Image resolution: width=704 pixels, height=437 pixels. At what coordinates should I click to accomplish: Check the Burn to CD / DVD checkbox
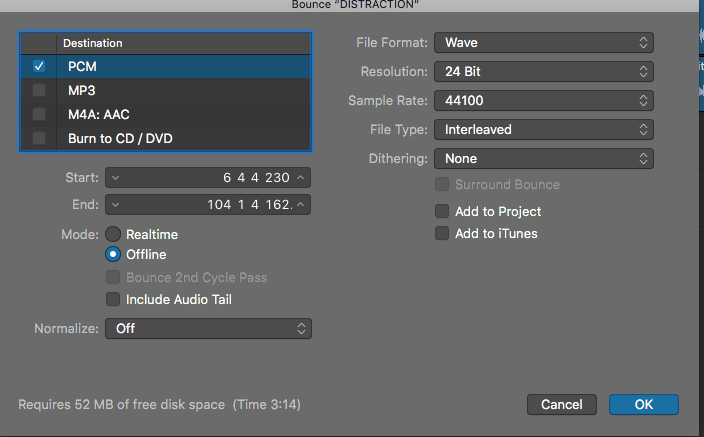coord(39,138)
